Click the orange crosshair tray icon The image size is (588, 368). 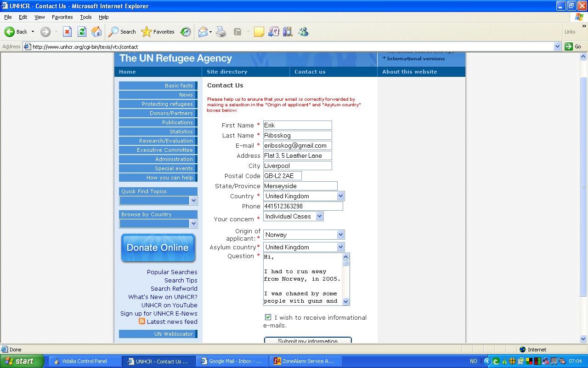512,361
